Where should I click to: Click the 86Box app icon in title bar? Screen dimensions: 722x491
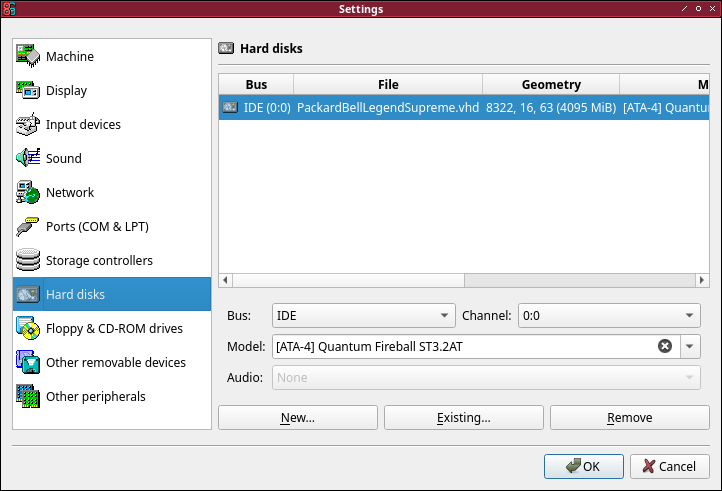(x=9, y=9)
